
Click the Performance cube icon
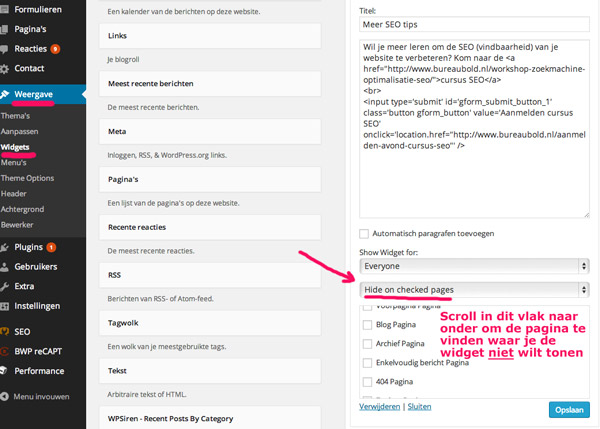[x=4, y=371]
